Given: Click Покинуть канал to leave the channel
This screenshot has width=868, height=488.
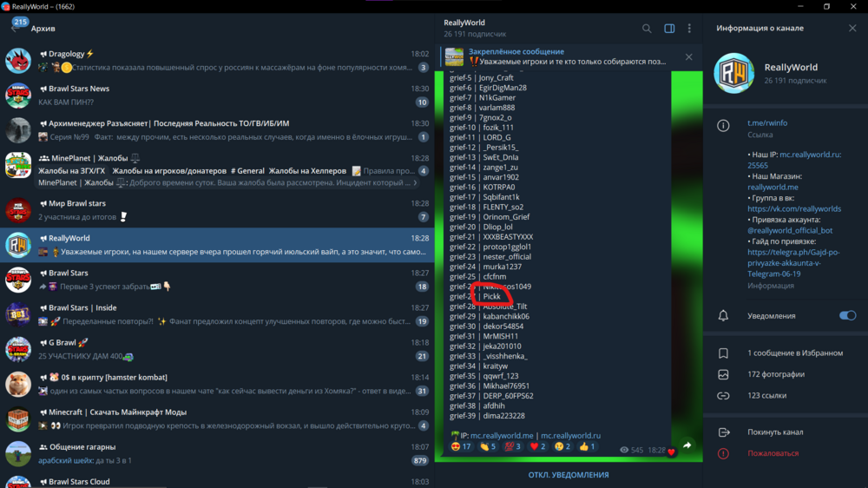Looking at the screenshot, I should (775, 432).
